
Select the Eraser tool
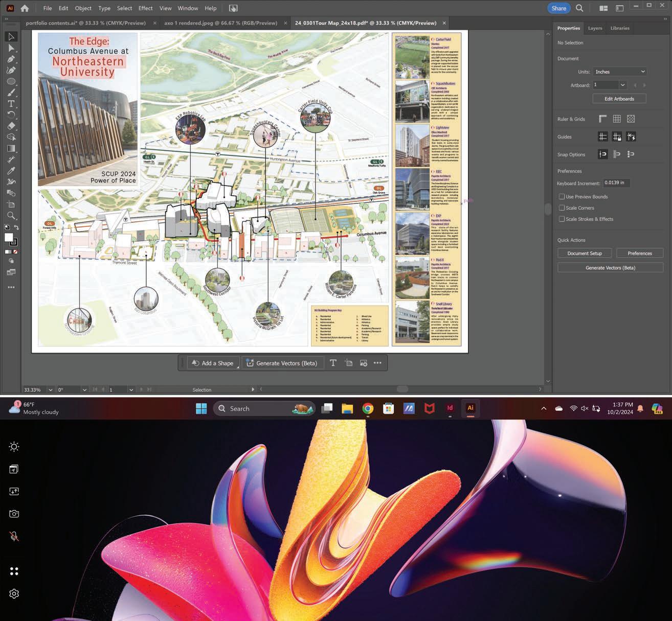pyautogui.click(x=11, y=126)
